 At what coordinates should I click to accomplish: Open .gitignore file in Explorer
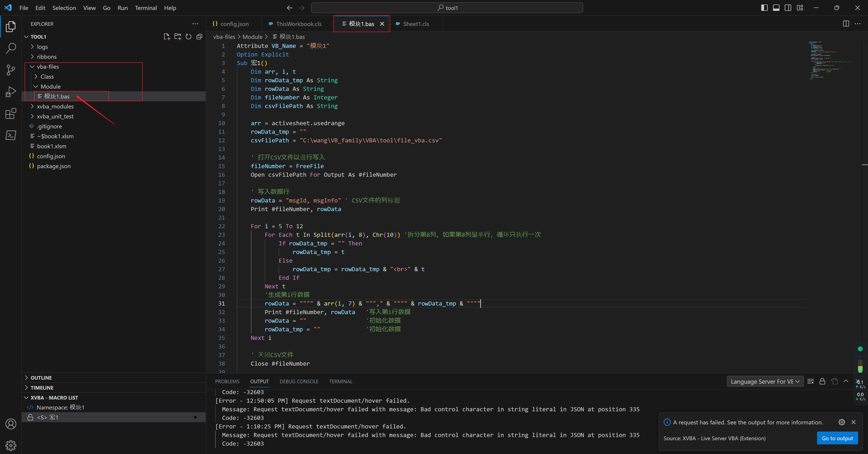coord(49,126)
